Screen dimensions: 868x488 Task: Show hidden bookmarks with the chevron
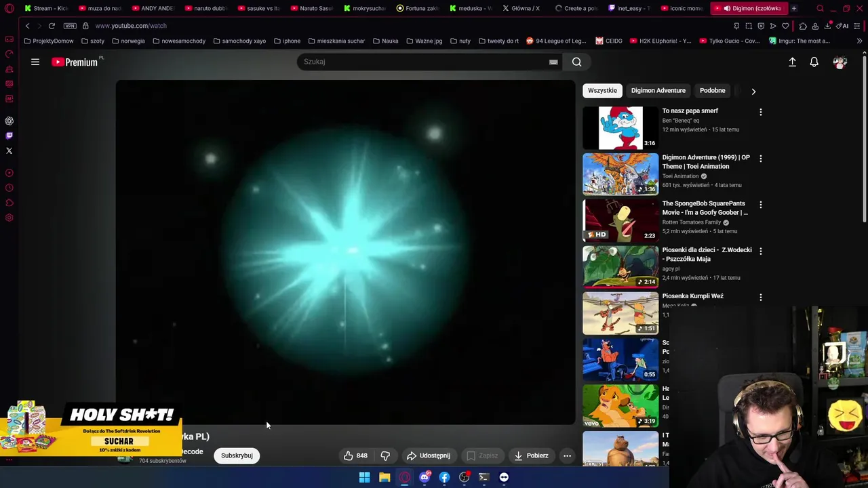pyautogui.click(x=859, y=41)
